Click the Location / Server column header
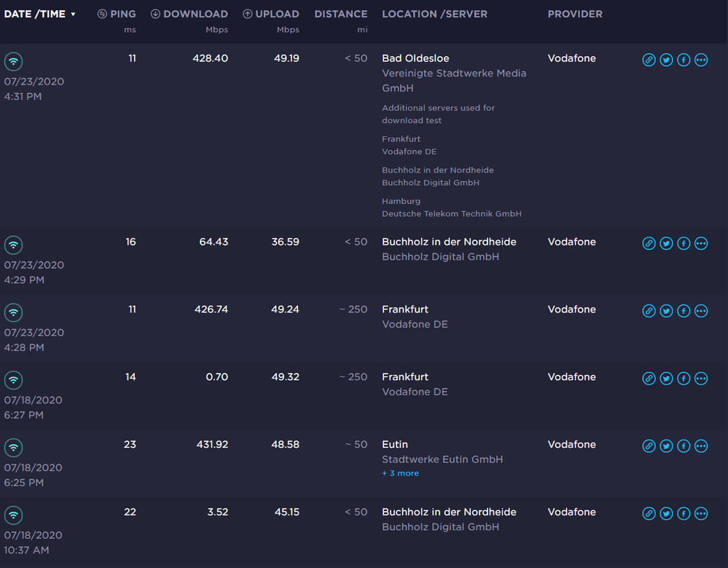This screenshot has height=568, width=728. [x=434, y=14]
